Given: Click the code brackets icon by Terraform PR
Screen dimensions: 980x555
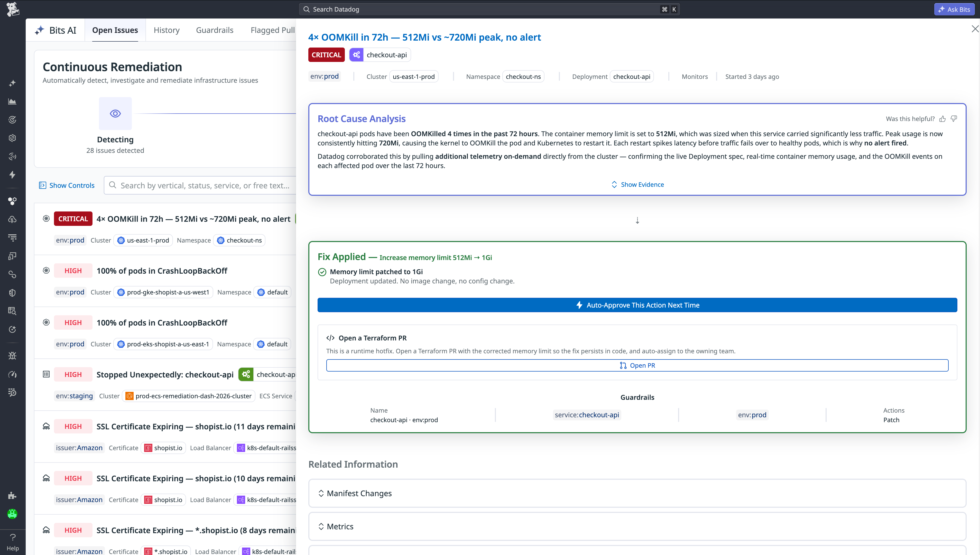Looking at the screenshot, I should pyautogui.click(x=330, y=338).
